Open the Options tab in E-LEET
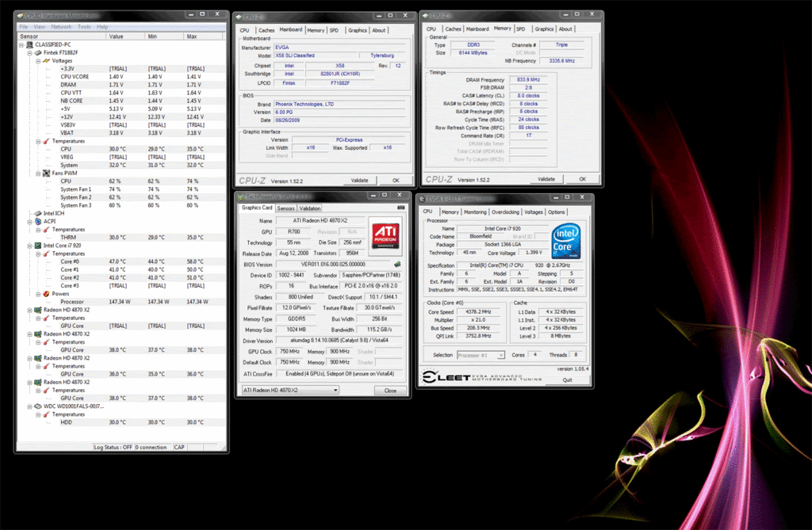Viewport: 812px width, 530px height. coord(556,212)
